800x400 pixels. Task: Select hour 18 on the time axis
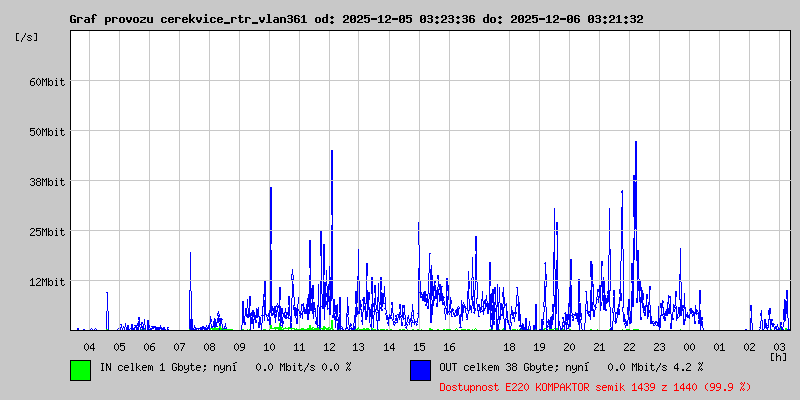tap(509, 346)
